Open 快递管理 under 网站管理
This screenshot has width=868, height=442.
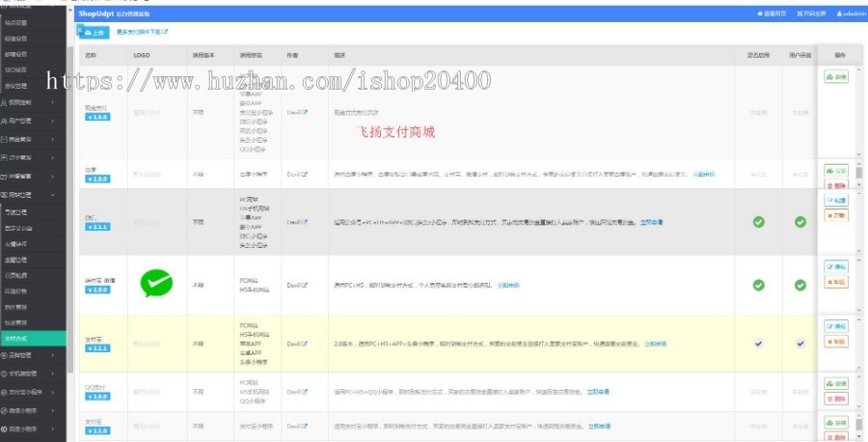pyautogui.click(x=15, y=322)
